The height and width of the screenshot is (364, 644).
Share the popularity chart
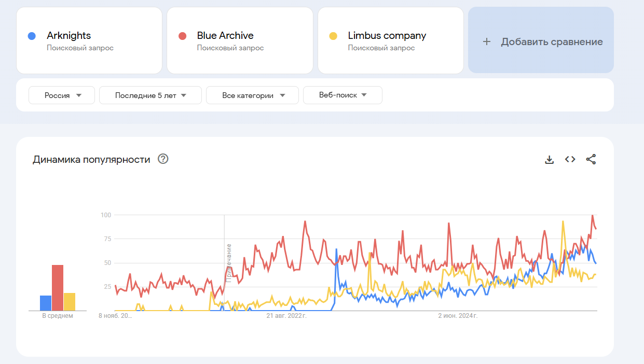591,160
